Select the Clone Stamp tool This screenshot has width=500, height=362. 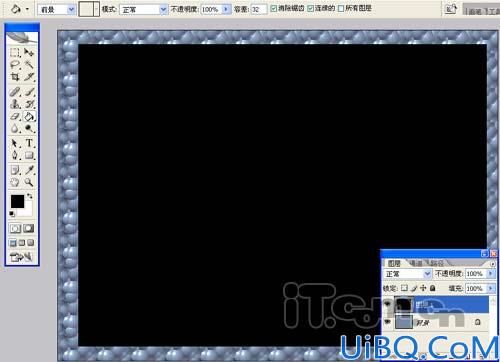(15, 104)
